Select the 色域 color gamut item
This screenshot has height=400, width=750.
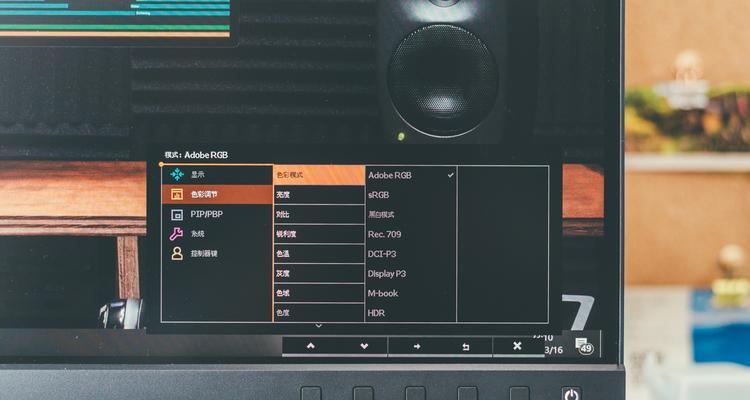[319, 293]
